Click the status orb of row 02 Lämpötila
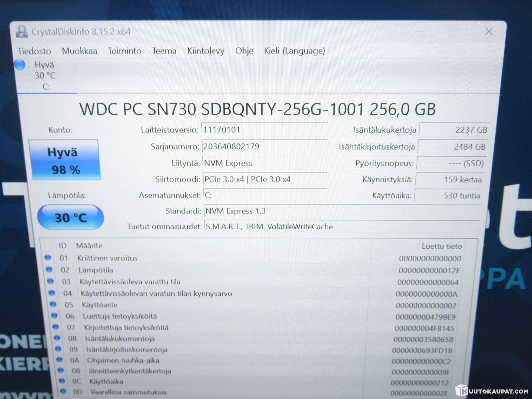Screen dimensions: 532x399 [49, 269]
